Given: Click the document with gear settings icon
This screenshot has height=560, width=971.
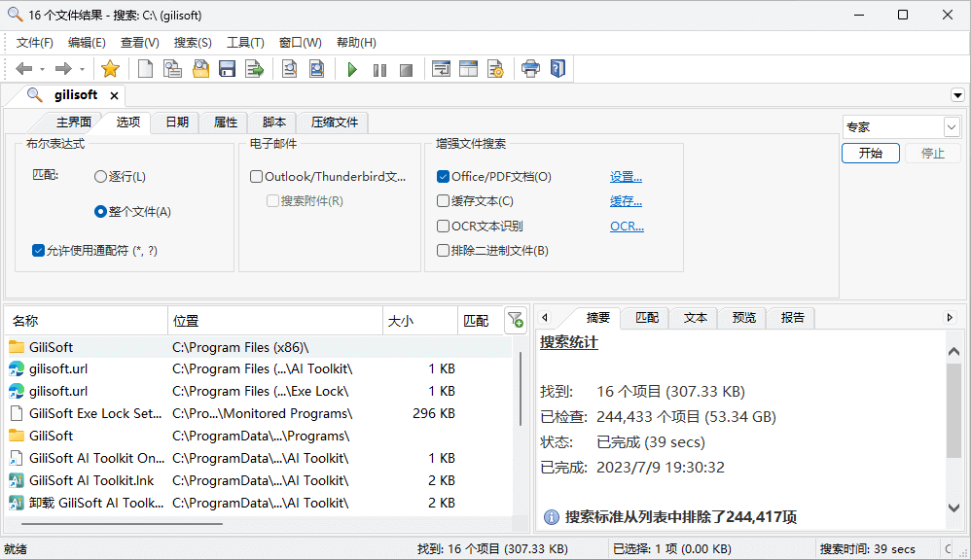Looking at the screenshot, I should (495, 69).
